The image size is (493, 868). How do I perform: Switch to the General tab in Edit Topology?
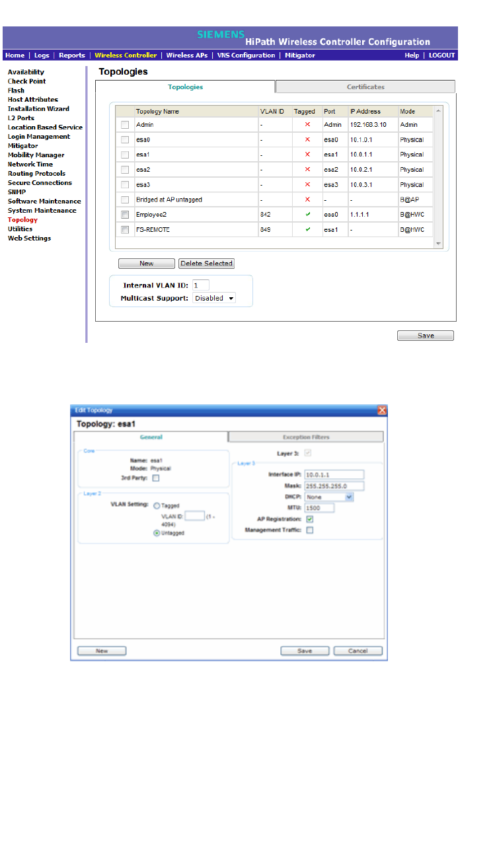point(151,437)
